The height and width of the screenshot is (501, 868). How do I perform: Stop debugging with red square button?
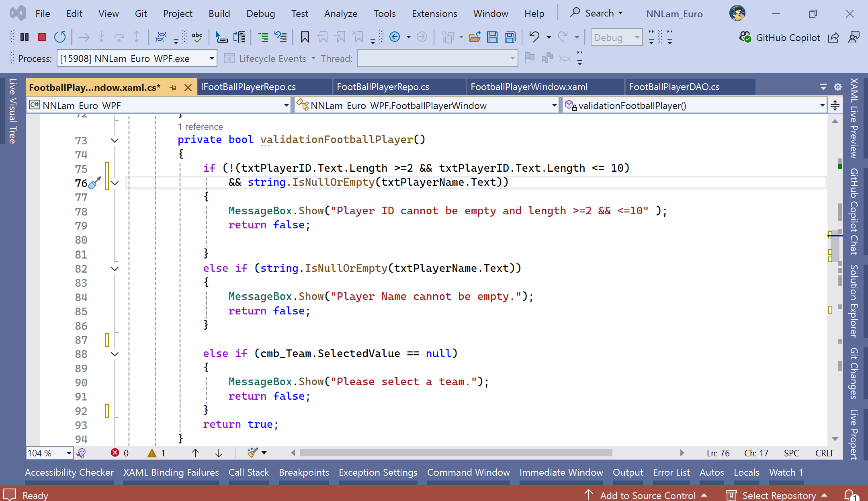click(42, 37)
